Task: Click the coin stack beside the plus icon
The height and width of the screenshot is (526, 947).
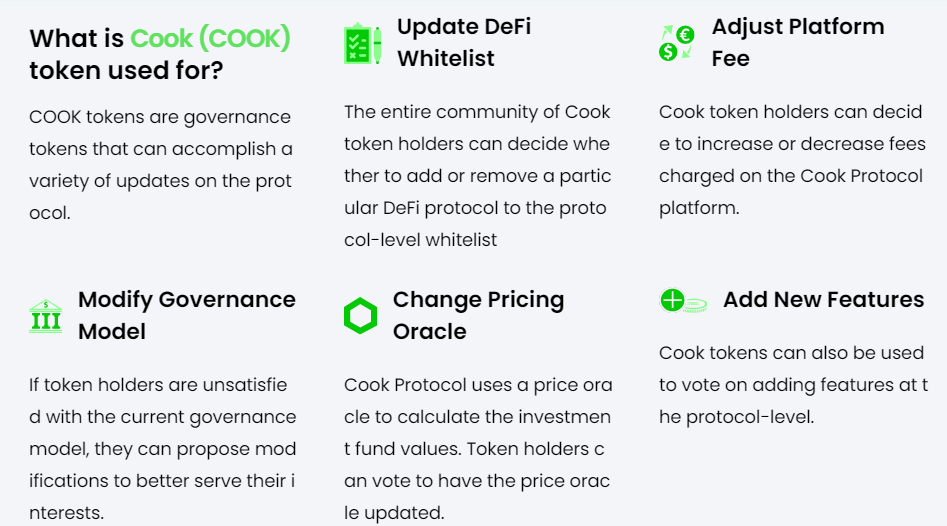Action: pyautogui.click(x=697, y=301)
